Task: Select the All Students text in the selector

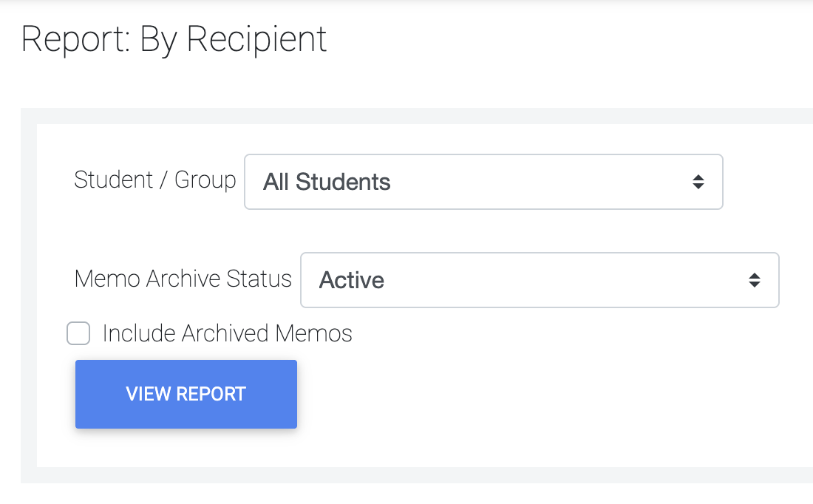Action: (x=327, y=182)
